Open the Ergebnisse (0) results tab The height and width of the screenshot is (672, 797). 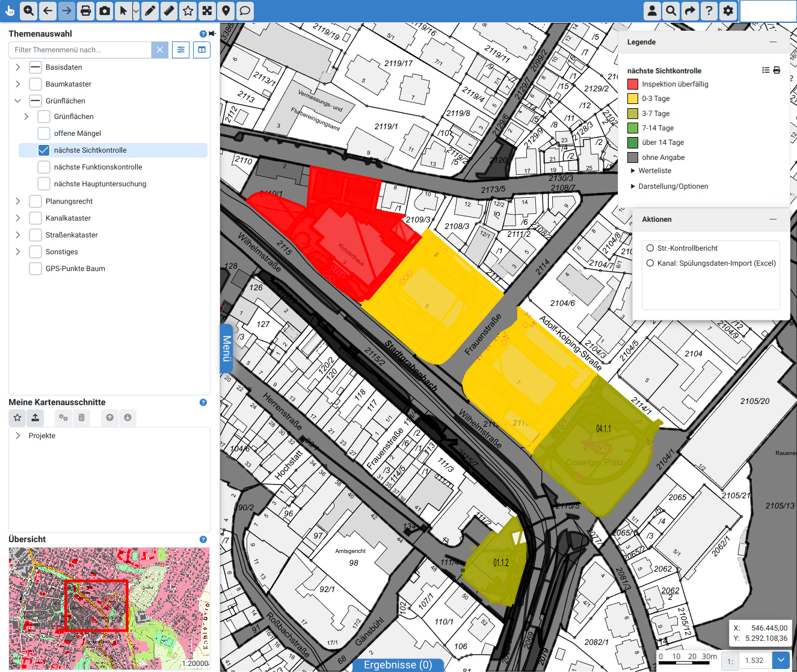point(398,665)
